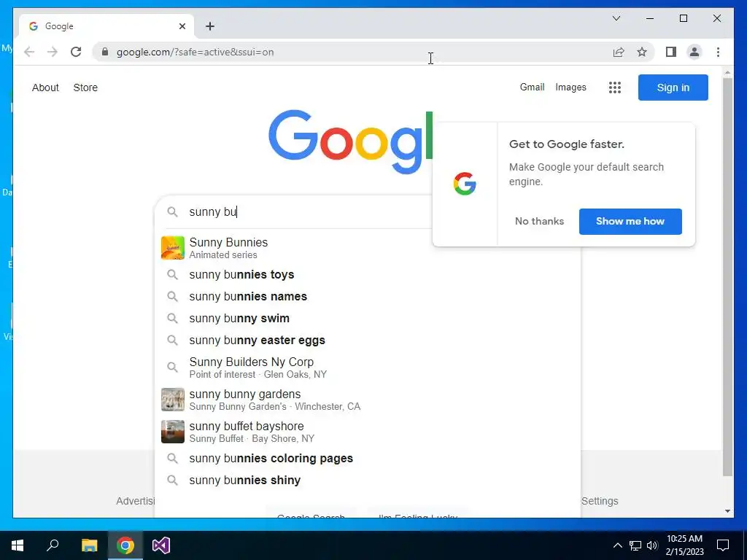
Task: Click the magnifier beside sunny bunnies names
Action: 172,297
